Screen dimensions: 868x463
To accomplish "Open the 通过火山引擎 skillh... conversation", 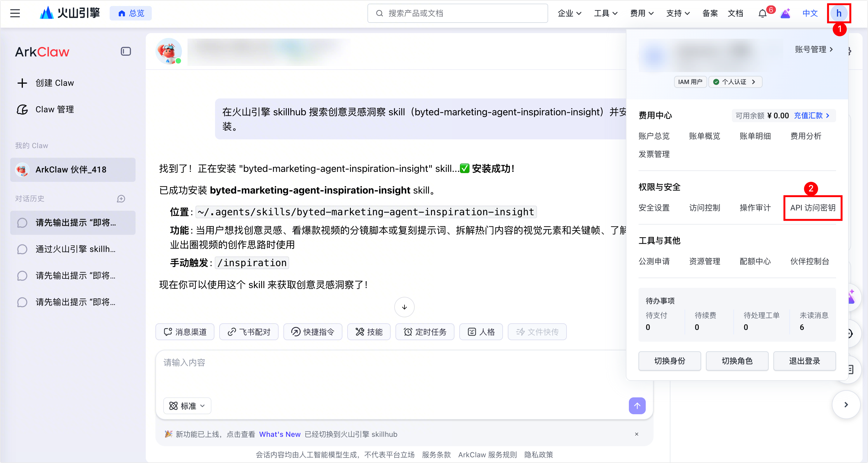I will click(73, 249).
